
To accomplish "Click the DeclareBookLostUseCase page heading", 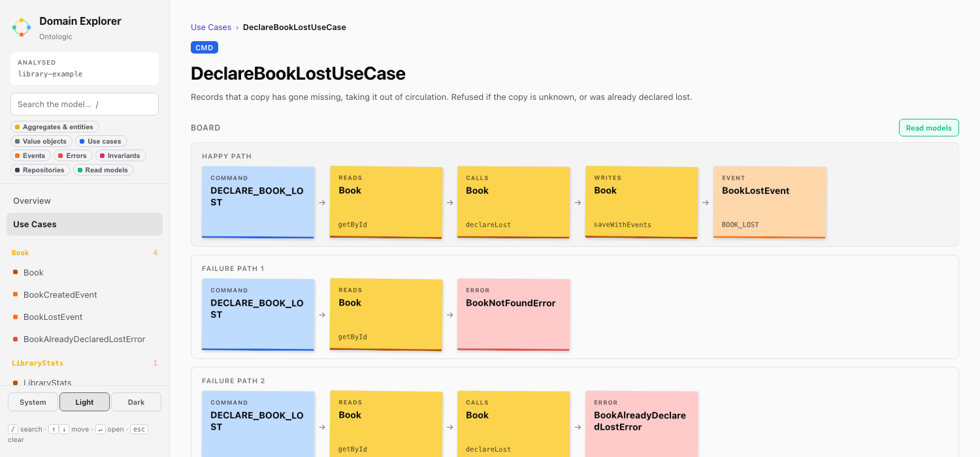I will click(x=298, y=73).
